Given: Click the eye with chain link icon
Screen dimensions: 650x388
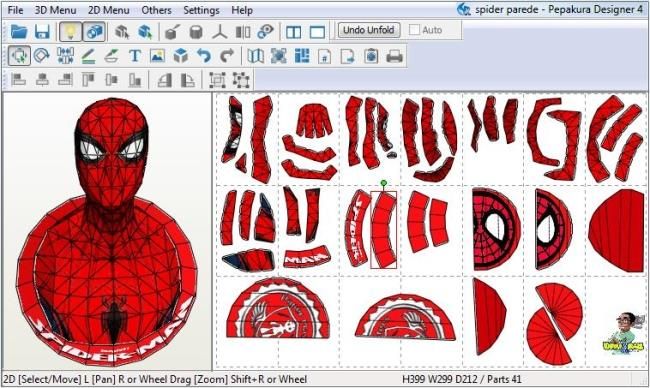Looking at the screenshot, I should (265, 32).
